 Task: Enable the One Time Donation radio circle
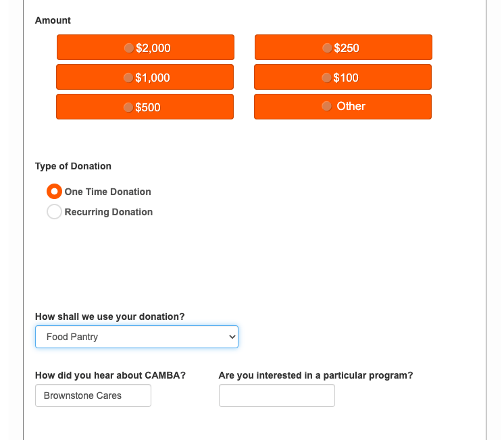(x=54, y=192)
